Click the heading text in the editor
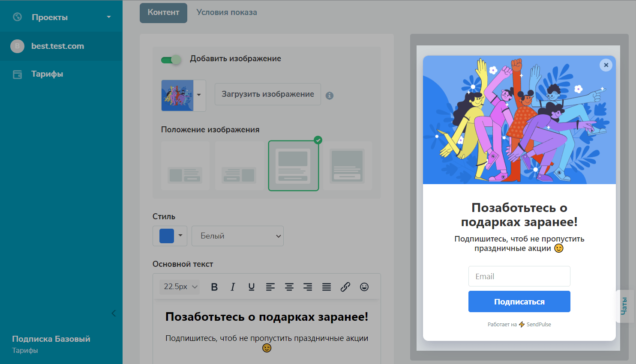Viewport: 636px width, 364px height. point(267,317)
